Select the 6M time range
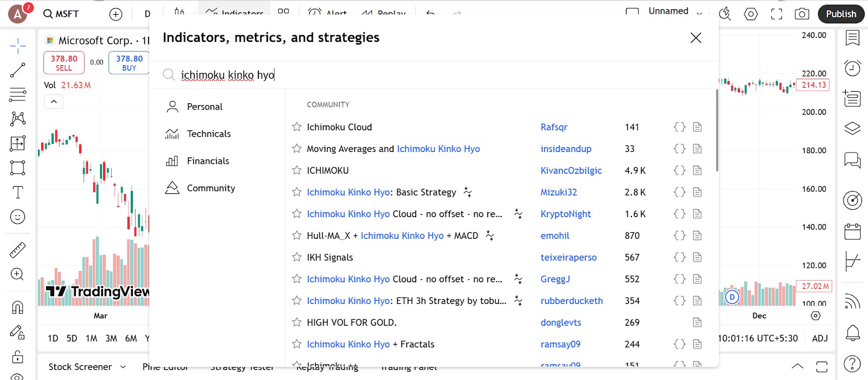868x380 pixels. pos(131,338)
